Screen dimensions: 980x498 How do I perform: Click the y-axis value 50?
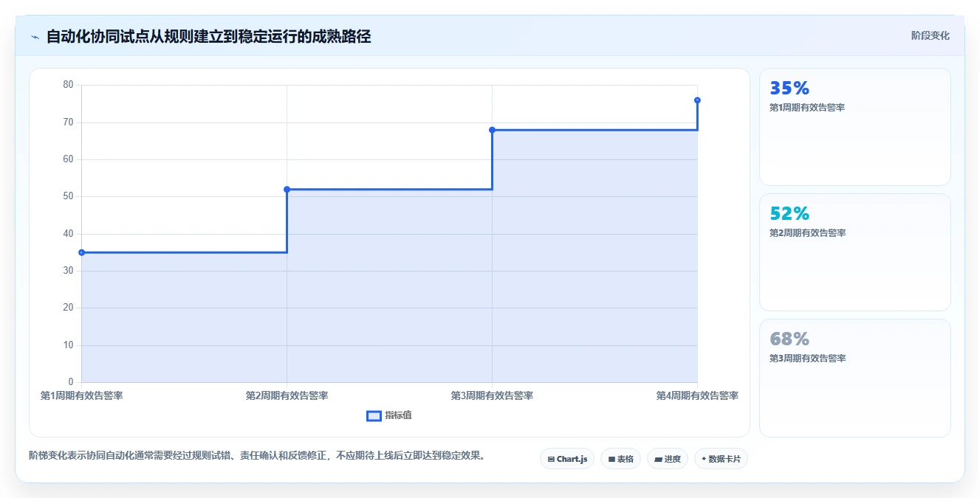click(x=68, y=196)
